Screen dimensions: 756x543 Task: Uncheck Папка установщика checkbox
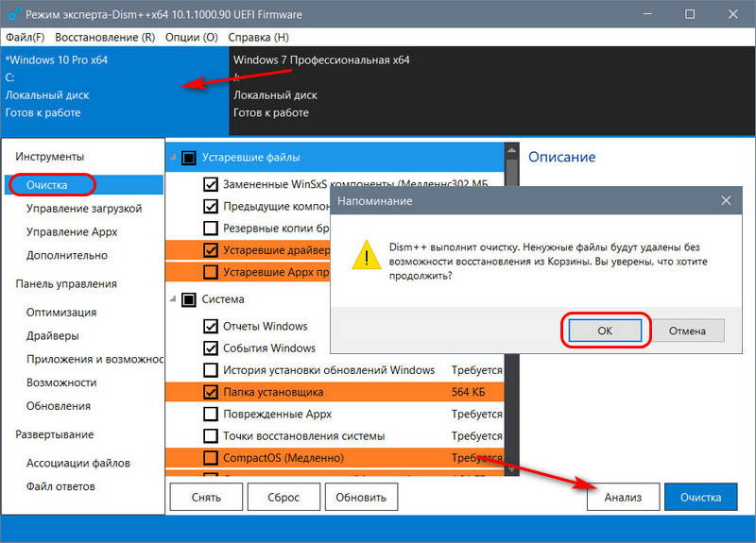tap(210, 392)
